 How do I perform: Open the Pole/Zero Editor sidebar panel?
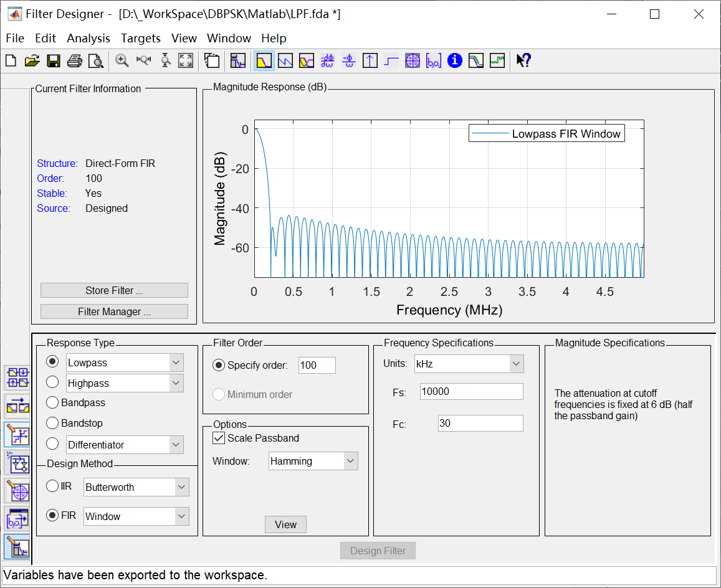tap(17, 491)
